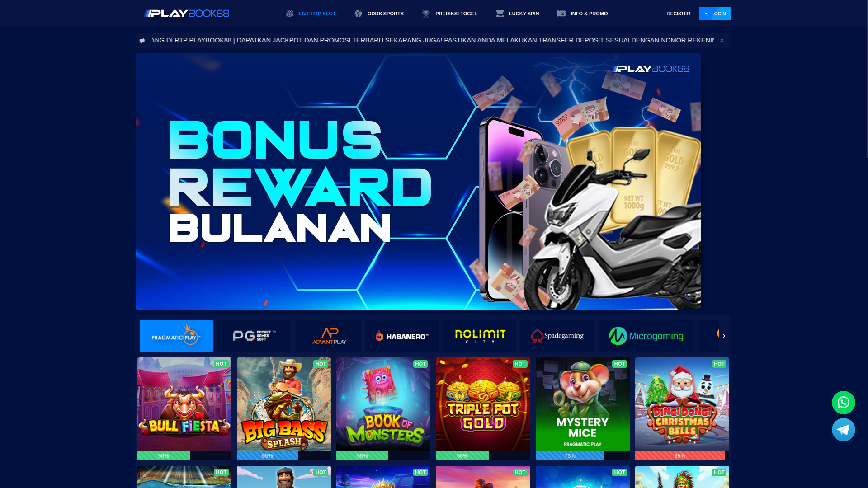Choose the Nolimit City provider
The height and width of the screenshot is (488, 868).
(480, 336)
